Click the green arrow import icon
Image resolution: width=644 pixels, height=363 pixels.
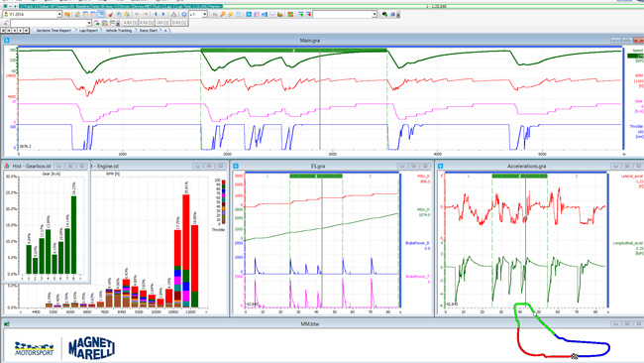300,15
